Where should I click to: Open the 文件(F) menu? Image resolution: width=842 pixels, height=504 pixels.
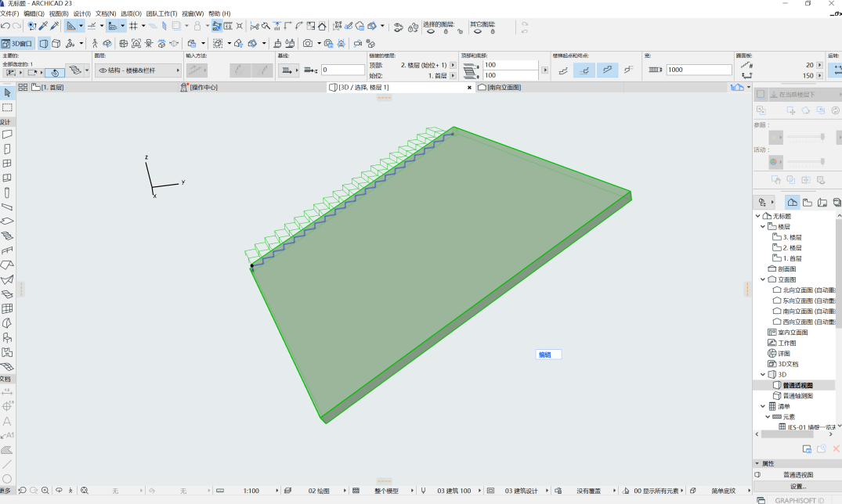click(x=9, y=13)
